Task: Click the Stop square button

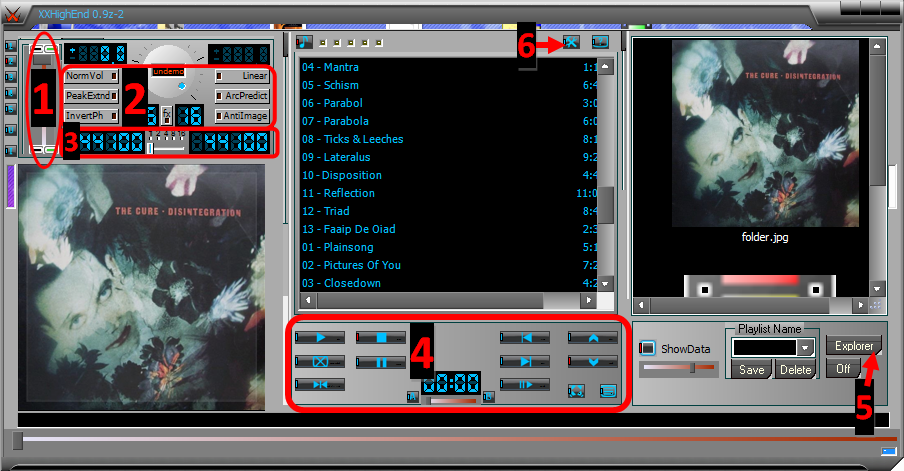Action: 381,337
